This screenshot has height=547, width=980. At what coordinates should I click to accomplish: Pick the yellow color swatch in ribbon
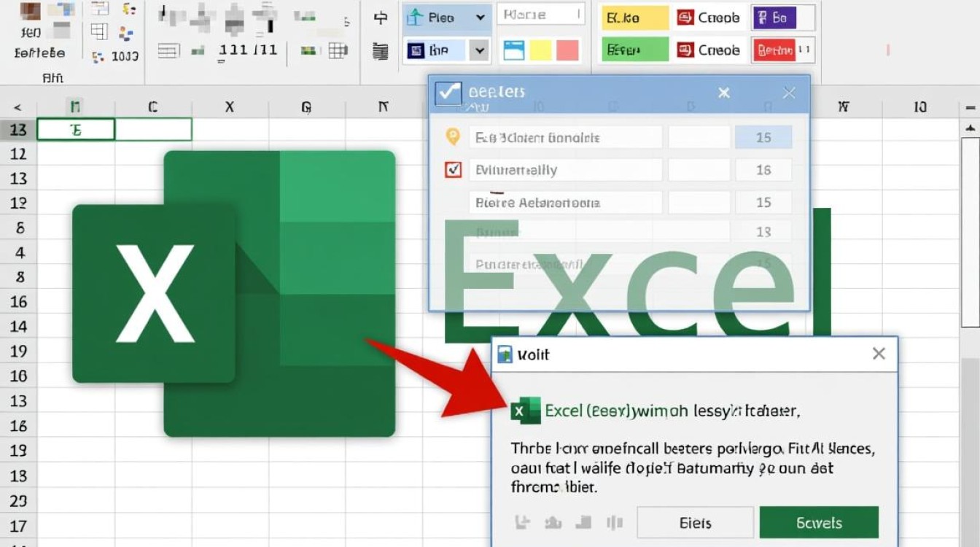[x=540, y=50]
